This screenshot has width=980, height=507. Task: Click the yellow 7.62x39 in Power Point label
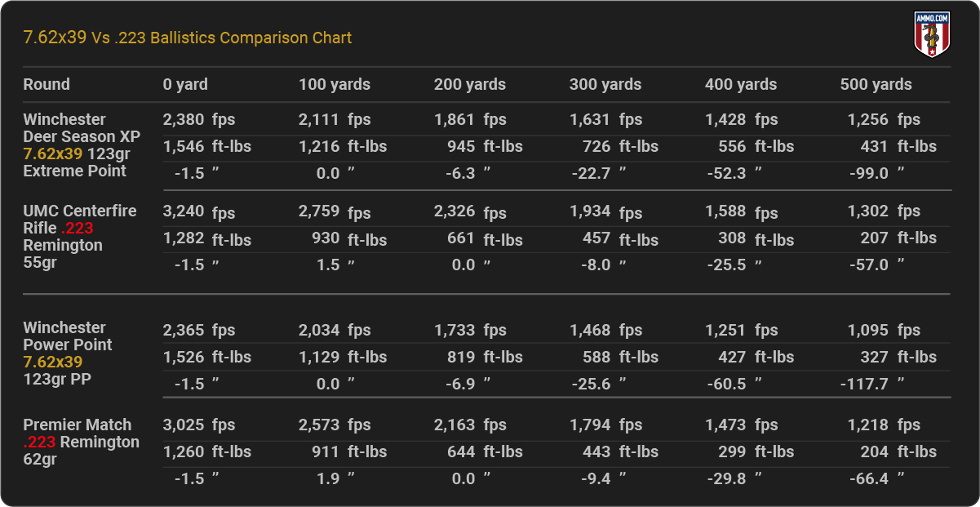(53, 362)
